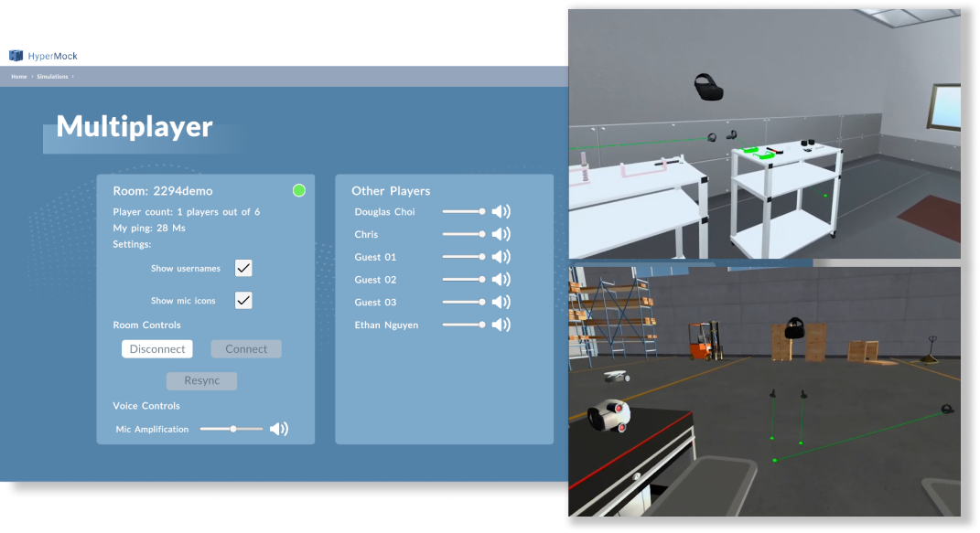The image size is (980, 533).
Task: Mute Ethan Nguyen's speaker icon
Action: point(501,325)
